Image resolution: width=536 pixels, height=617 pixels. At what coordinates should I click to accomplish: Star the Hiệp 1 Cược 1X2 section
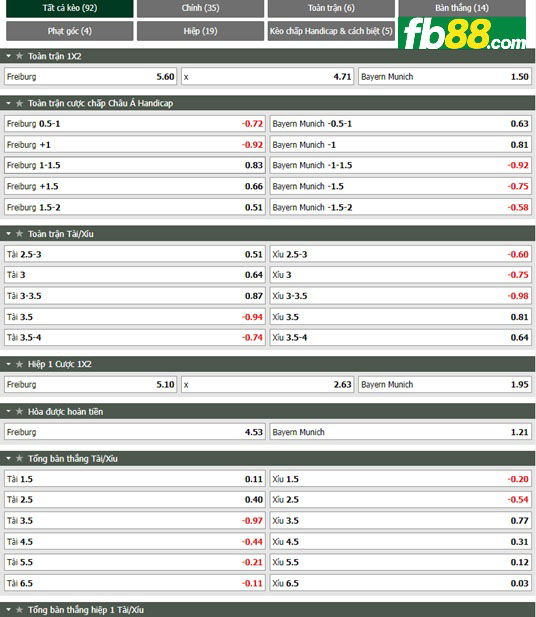19,364
